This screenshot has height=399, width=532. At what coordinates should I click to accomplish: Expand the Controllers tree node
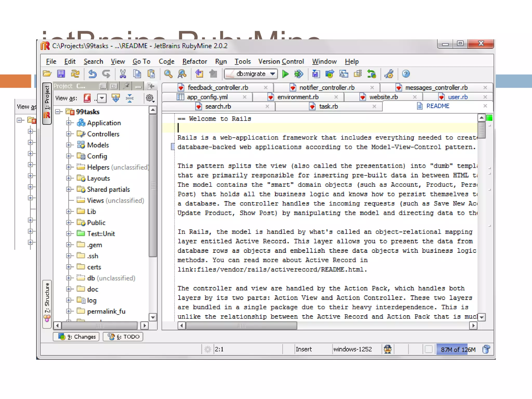[x=69, y=134]
